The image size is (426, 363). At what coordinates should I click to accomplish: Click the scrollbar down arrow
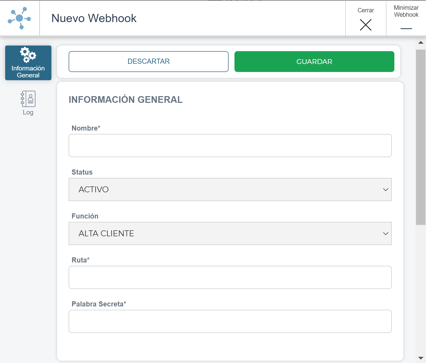(421, 358)
